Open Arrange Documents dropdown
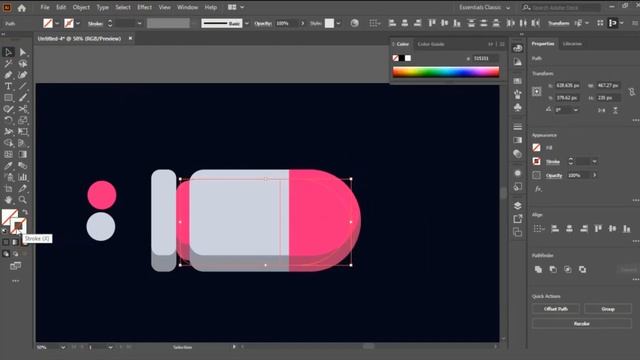640x360 pixels. click(x=236, y=7)
